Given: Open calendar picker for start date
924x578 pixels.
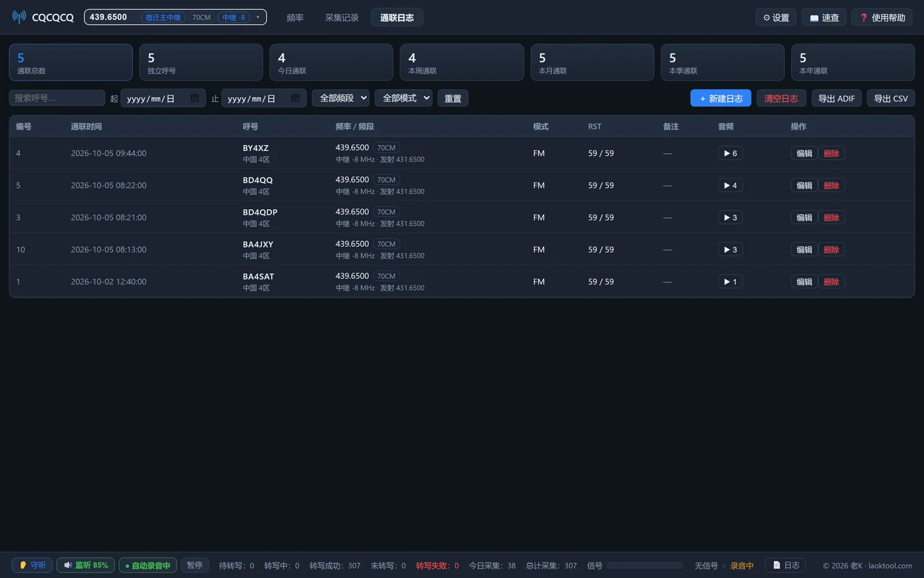Looking at the screenshot, I should pyautogui.click(x=195, y=98).
